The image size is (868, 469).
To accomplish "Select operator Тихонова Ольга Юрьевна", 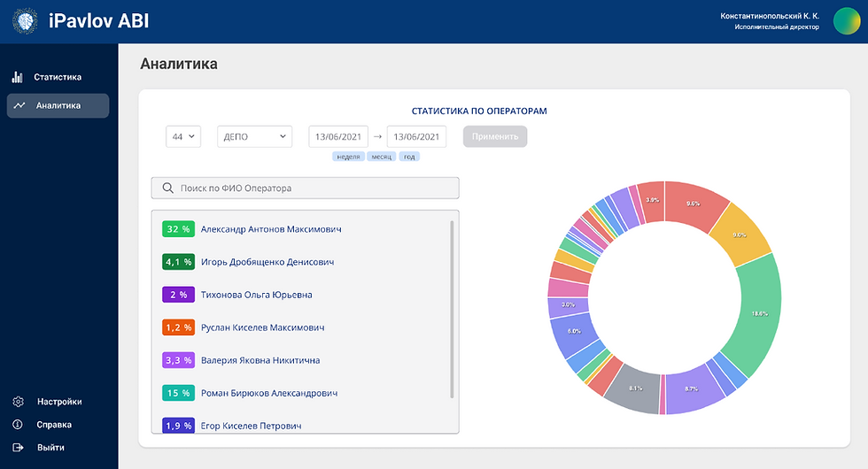I will 256,295.
